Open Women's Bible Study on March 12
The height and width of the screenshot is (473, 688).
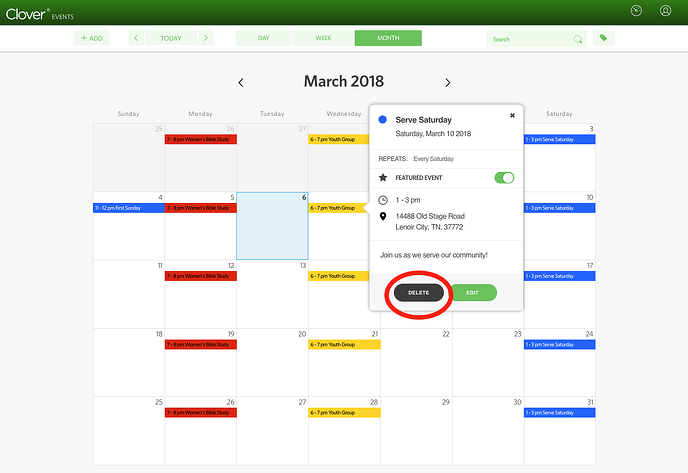pyautogui.click(x=201, y=276)
